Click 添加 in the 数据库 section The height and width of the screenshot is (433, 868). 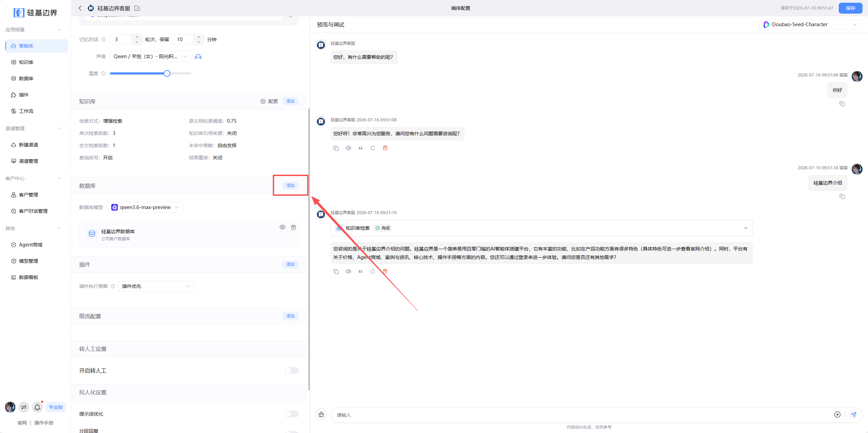pos(290,186)
